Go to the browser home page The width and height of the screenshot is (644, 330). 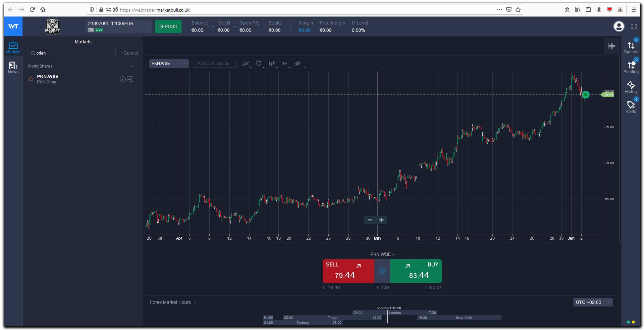(x=43, y=10)
